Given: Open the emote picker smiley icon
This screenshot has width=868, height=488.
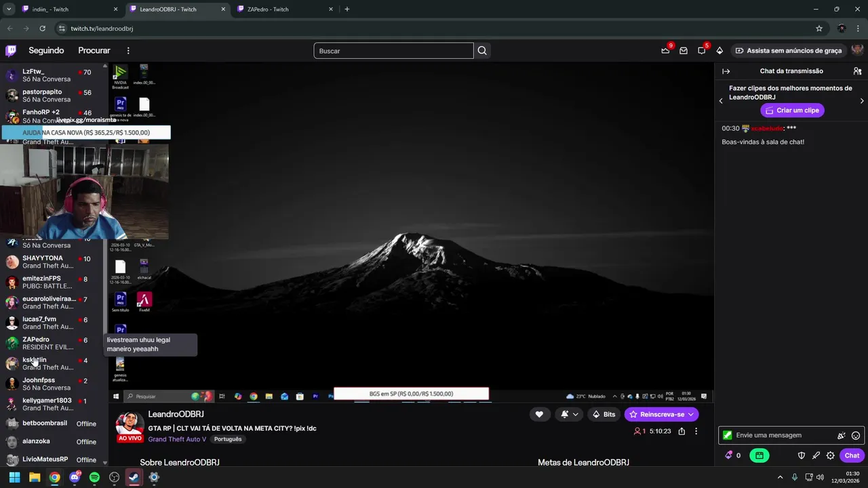Looking at the screenshot, I should pos(856,435).
